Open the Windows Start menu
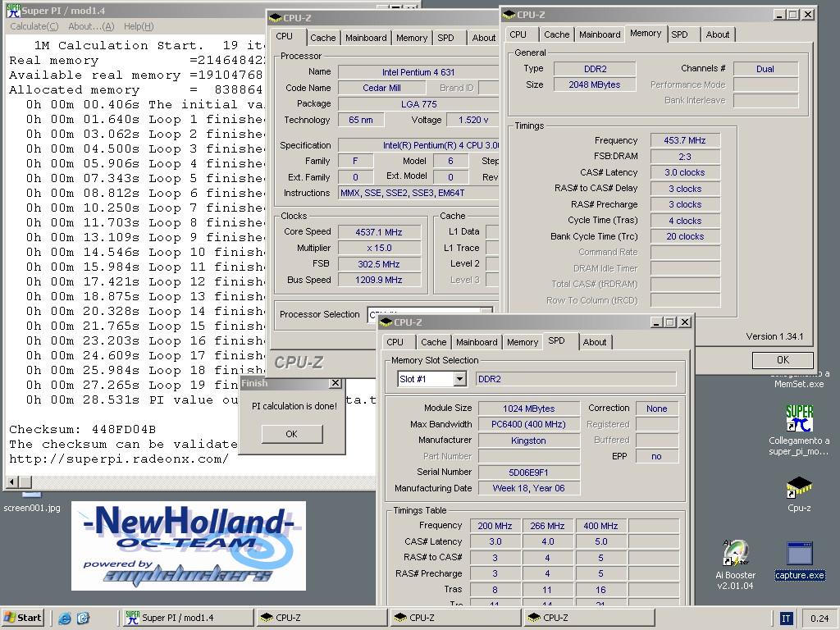Viewport: 840px width, 630px height. pos(22,618)
